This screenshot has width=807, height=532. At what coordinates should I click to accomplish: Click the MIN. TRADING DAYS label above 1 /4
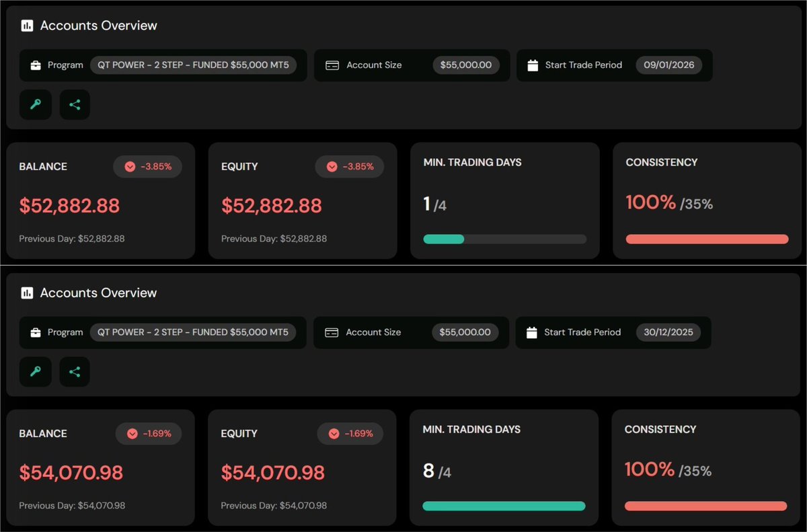(473, 162)
